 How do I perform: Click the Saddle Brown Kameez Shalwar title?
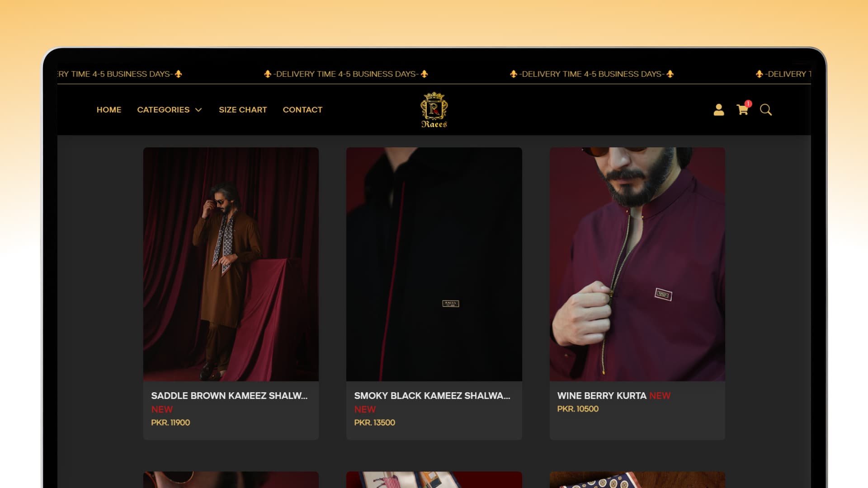click(229, 396)
